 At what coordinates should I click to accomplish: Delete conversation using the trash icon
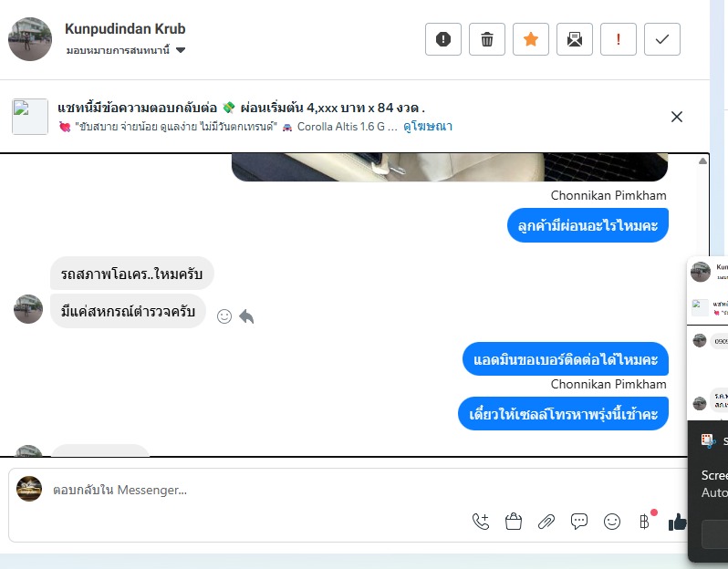pyautogui.click(x=486, y=39)
